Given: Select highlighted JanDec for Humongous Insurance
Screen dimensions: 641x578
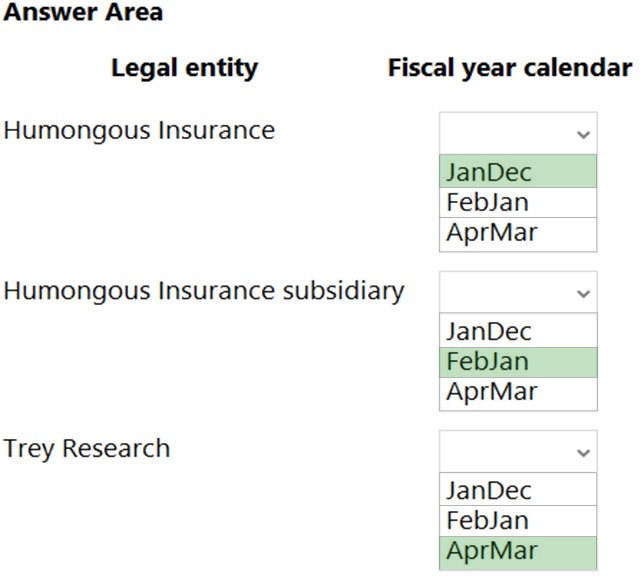Looking at the screenshot, I should [x=518, y=171].
